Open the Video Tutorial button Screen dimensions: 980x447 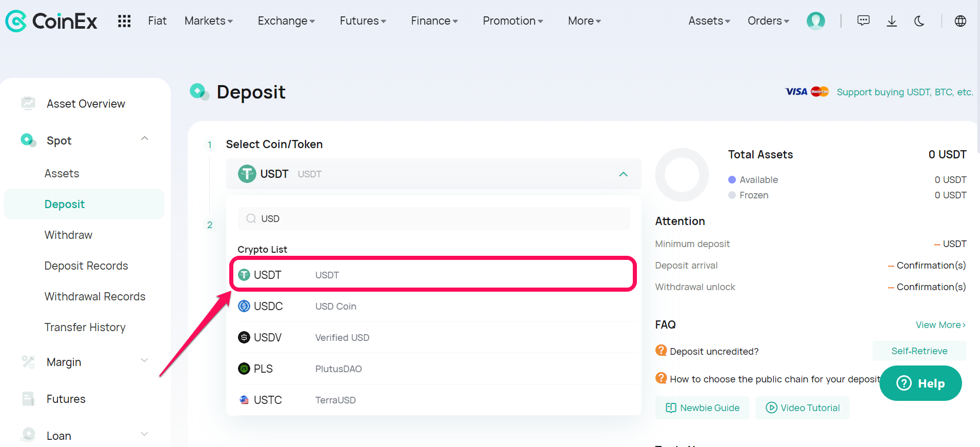[803, 408]
